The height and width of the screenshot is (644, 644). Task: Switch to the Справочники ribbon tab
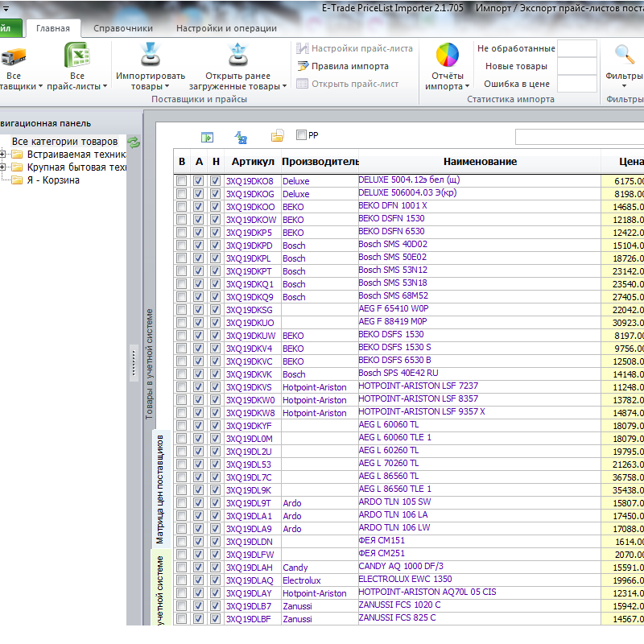coord(123,28)
